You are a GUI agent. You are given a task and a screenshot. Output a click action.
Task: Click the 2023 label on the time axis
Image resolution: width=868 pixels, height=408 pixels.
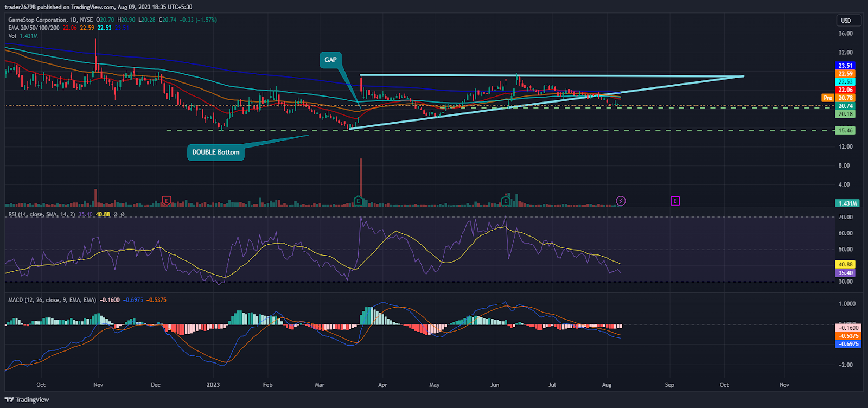point(213,385)
